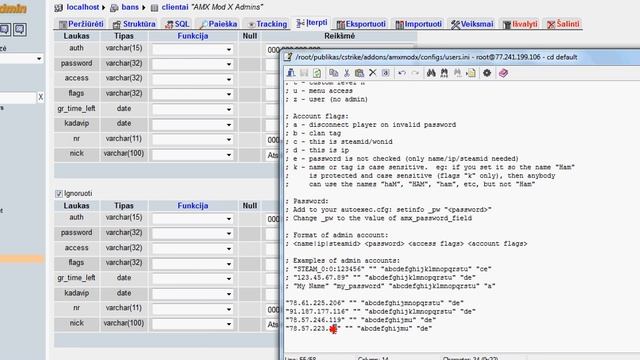This screenshot has height=360, width=640.
Task: Click the red Šalinti tab
Action: [x=563, y=24]
